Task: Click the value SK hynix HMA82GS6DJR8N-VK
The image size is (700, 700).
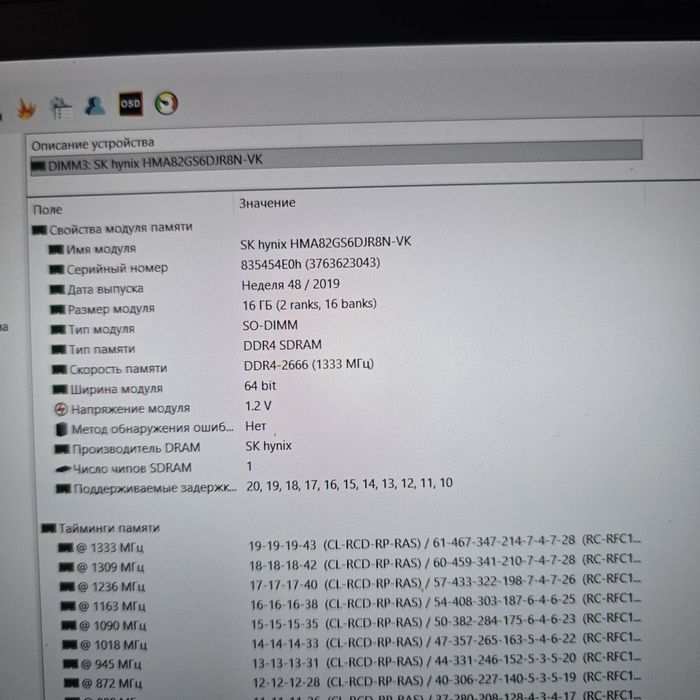Action: pyautogui.click(x=325, y=243)
